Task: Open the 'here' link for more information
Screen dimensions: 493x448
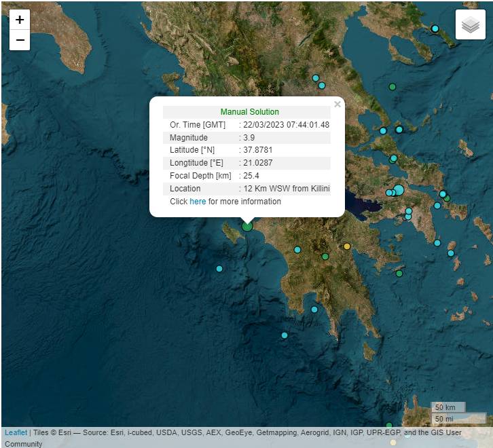Action: point(198,202)
